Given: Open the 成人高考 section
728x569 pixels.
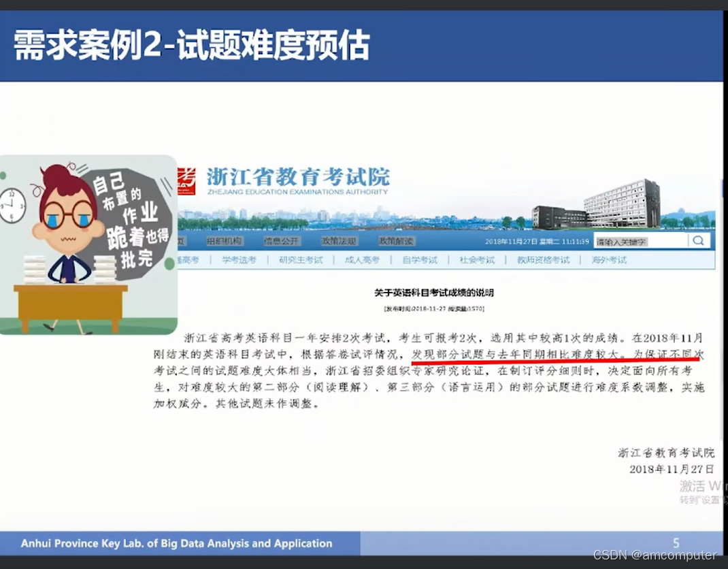Looking at the screenshot, I should [363, 260].
